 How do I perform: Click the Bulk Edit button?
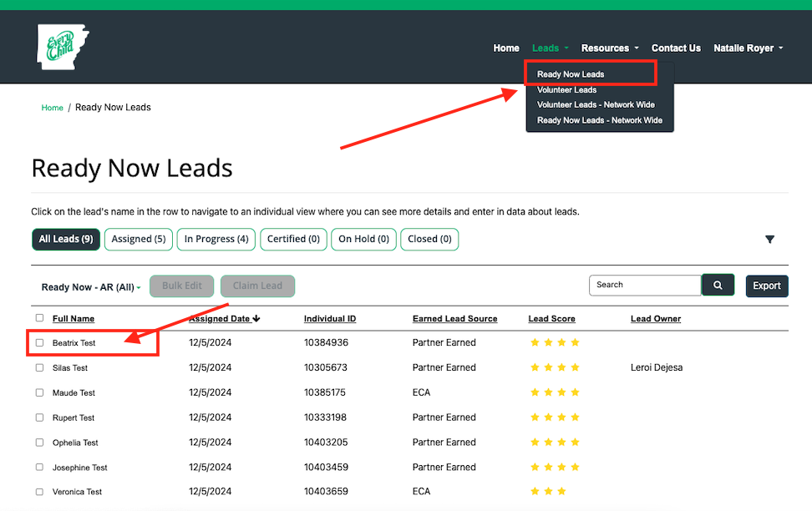coord(182,286)
